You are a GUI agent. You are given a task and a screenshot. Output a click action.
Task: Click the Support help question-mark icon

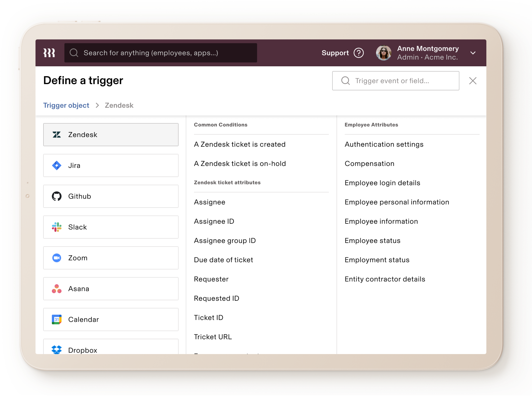(359, 53)
